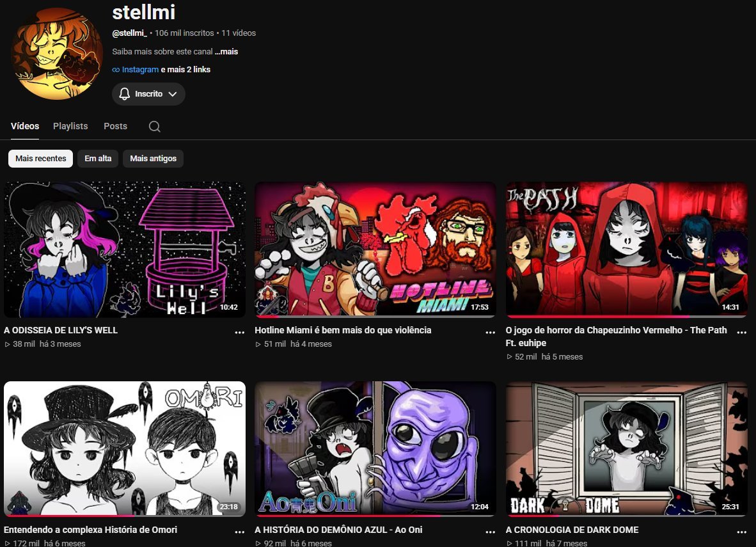The height and width of the screenshot is (547, 756).
Task: Click 'Saiba mais sobre este canal' text
Action: pos(162,52)
